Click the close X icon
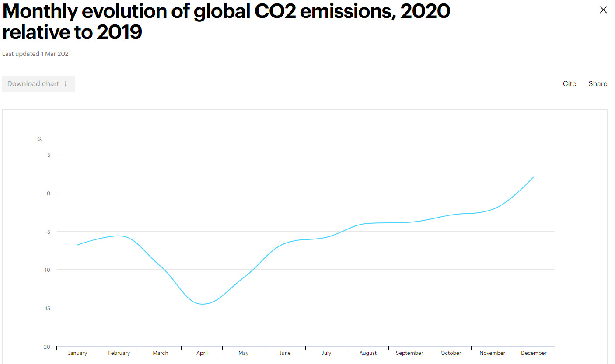Screen dimensions: 615x364 [x=603, y=10]
